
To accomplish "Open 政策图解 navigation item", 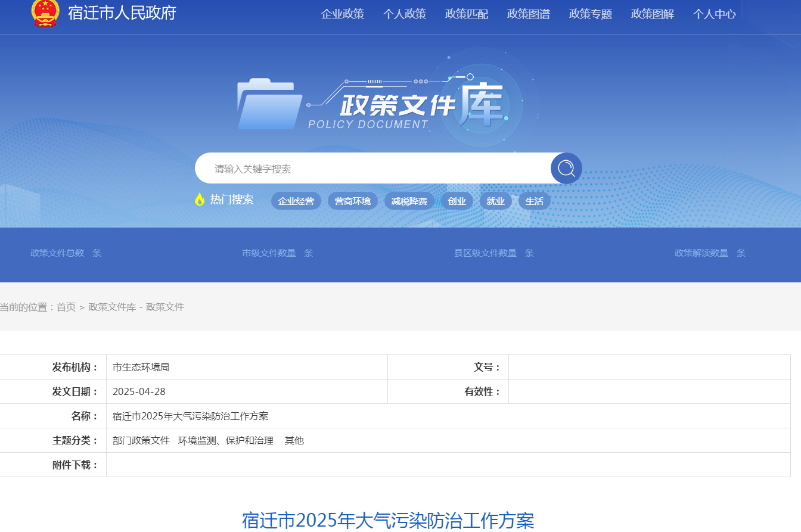I will [x=653, y=14].
